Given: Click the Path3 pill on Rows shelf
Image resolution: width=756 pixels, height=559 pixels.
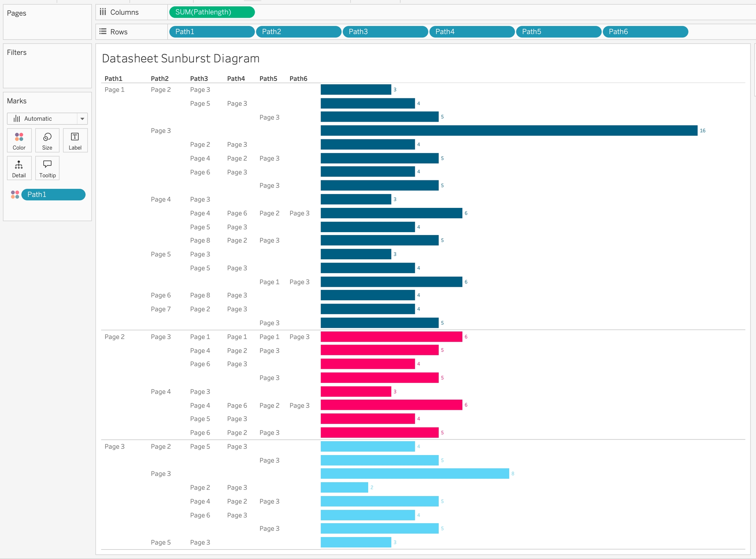Looking at the screenshot, I should pyautogui.click(x=385, y=31).
